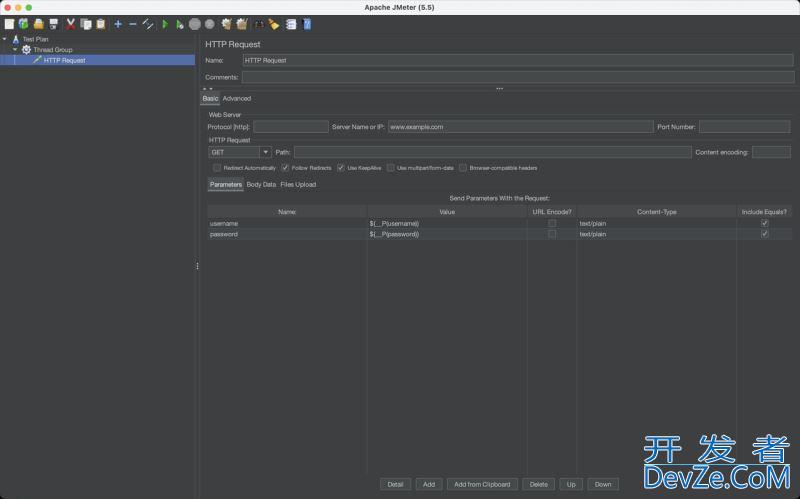Click Add from Clipboard button
This screenshot has width=800, height=499.
click(x=482, y=484)
